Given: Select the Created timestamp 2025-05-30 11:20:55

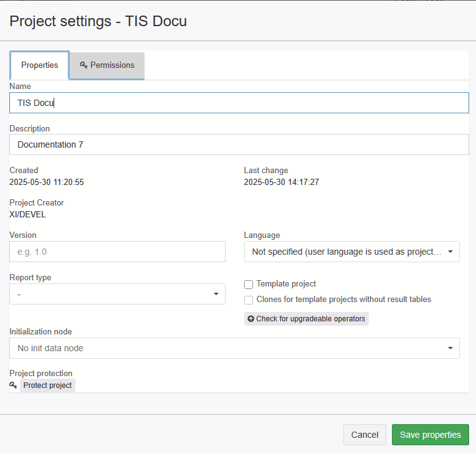Looking at the screenshot, I should point(47,182).
